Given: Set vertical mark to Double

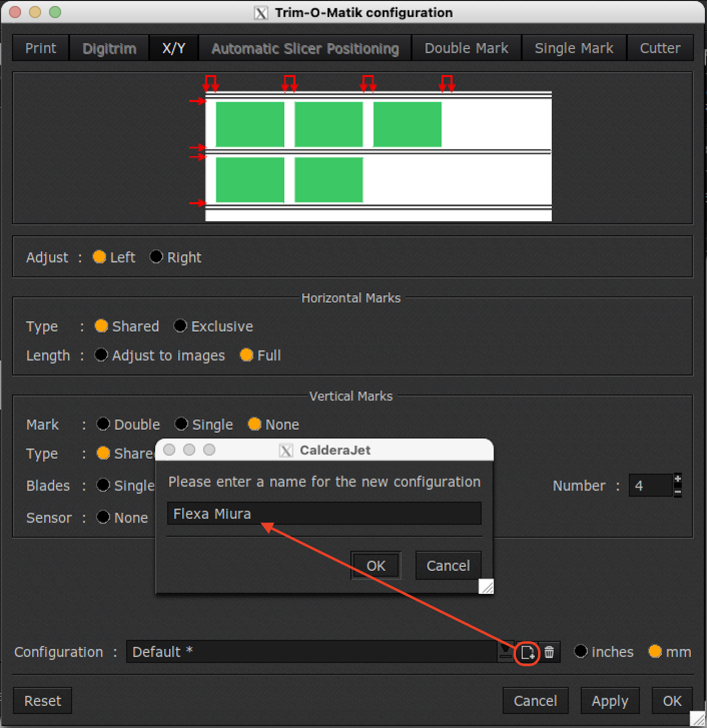Looking at the screenshot, I should tap(104, 424).
